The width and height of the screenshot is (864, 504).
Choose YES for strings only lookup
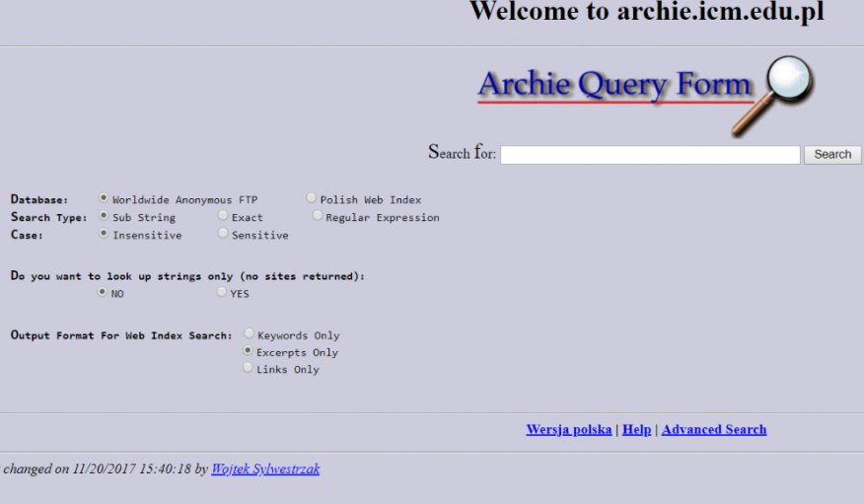222,293
